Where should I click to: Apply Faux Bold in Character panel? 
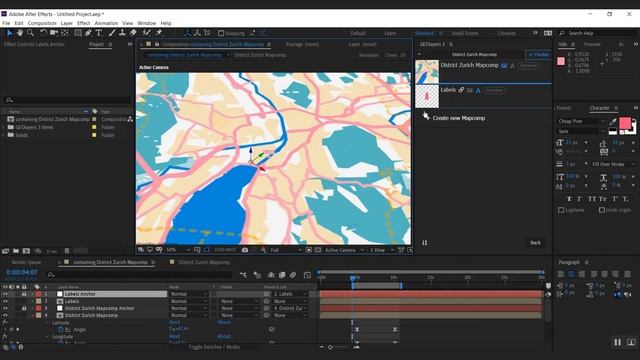point(569,199)
